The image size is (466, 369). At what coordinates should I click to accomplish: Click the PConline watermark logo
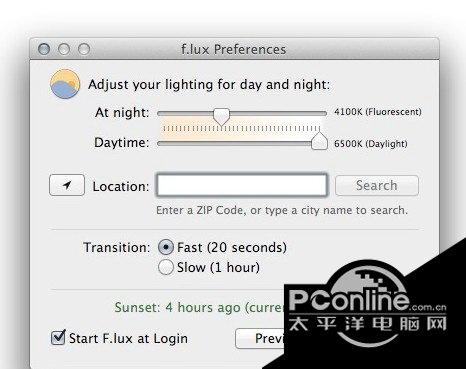click(x=367, y=305)
